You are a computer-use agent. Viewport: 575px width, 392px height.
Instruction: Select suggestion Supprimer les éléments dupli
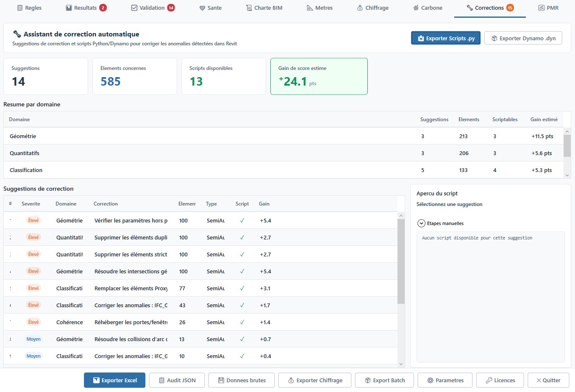200,237
